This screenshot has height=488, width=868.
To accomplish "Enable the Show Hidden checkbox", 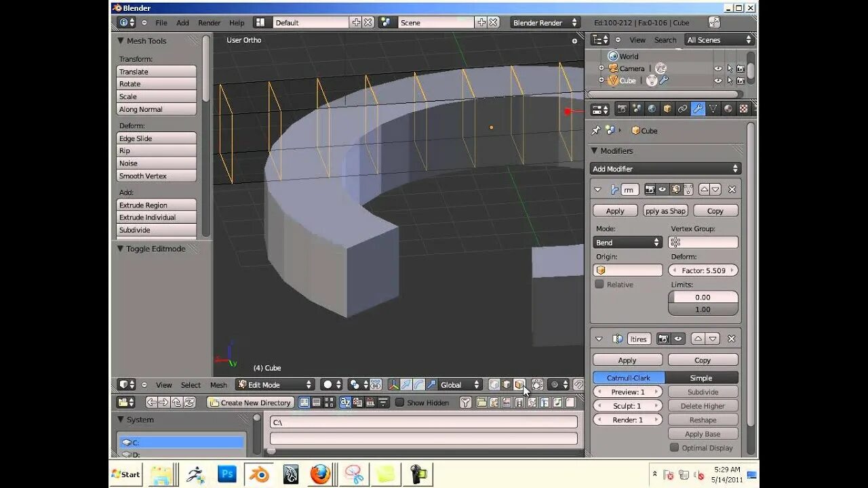I will pos(400,402).
